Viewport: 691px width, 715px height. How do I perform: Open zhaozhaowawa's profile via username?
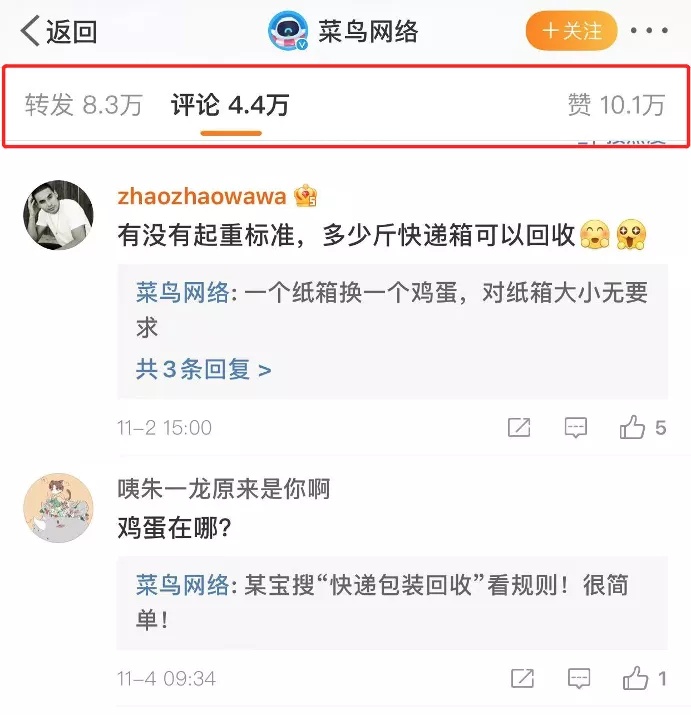click(202, 197)
